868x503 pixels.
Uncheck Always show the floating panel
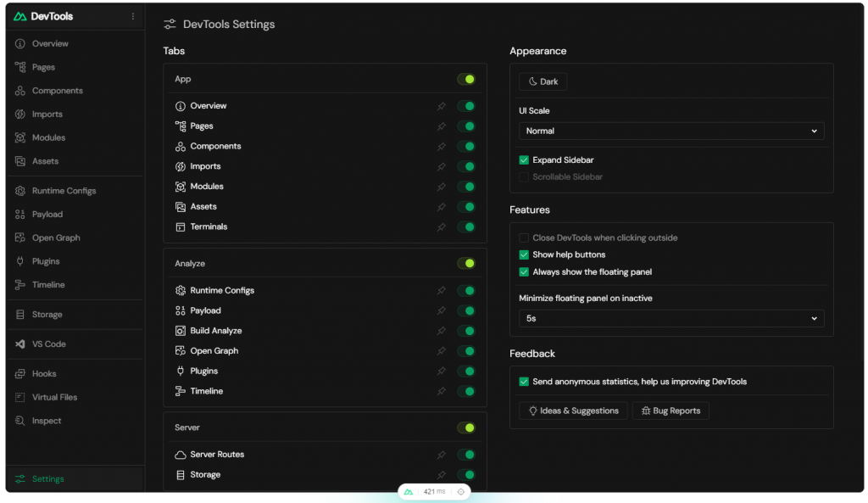[524, 272]
